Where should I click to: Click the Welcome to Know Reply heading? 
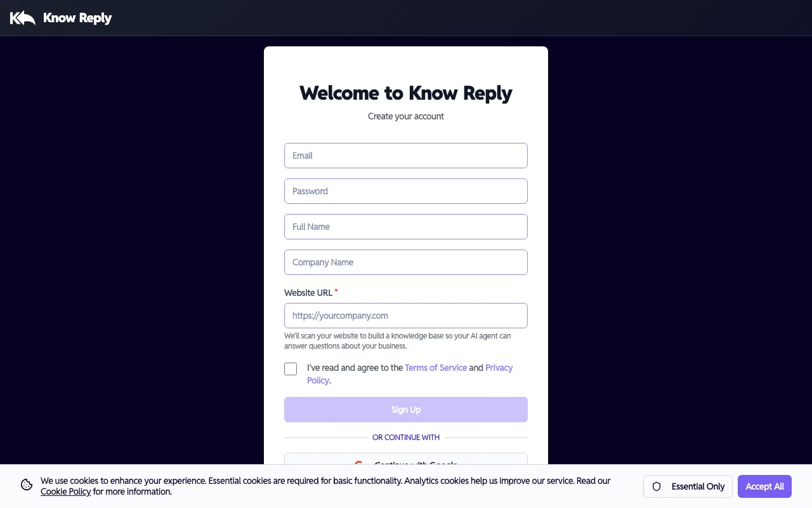coord(405,93)
